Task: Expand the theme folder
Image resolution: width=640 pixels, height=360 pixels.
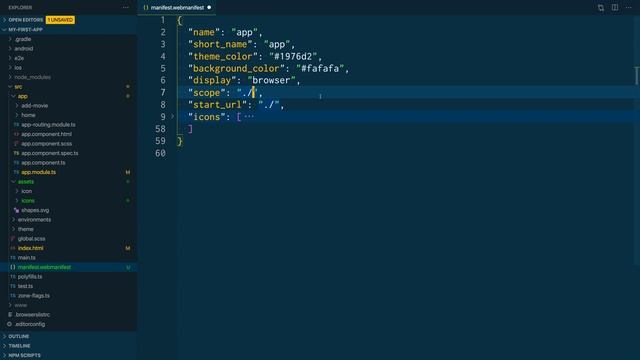Action: [x=25, y=229]
